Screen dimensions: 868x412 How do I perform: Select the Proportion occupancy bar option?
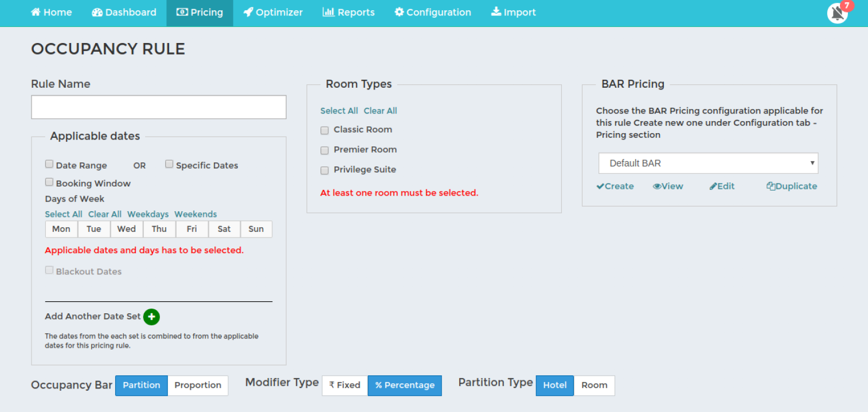198,385
